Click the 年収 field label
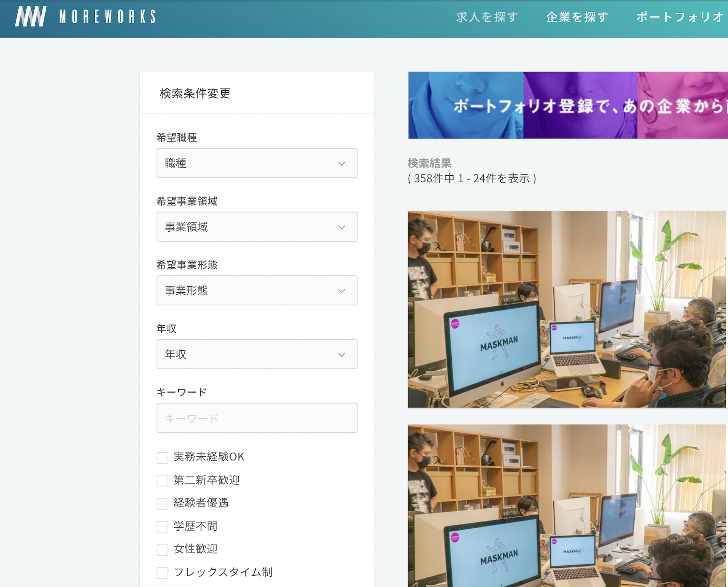Screen dimensions: 728x587 tap(166, 329)
